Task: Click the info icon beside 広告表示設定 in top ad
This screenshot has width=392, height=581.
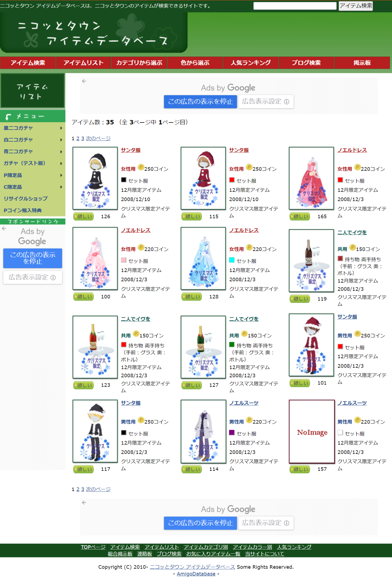Action: tap(287, 102)
